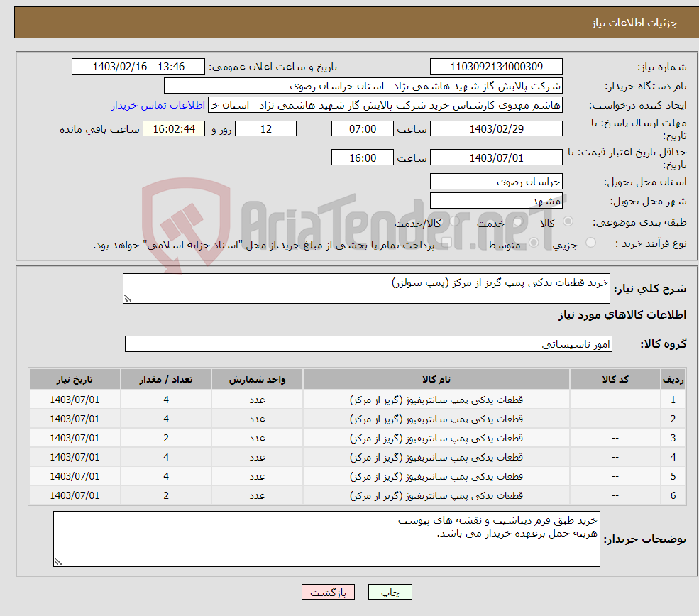The height and width of the screenshot is (616, 699).
Task: Select the کالا/خدمت radio button
Action: (455, 221)
